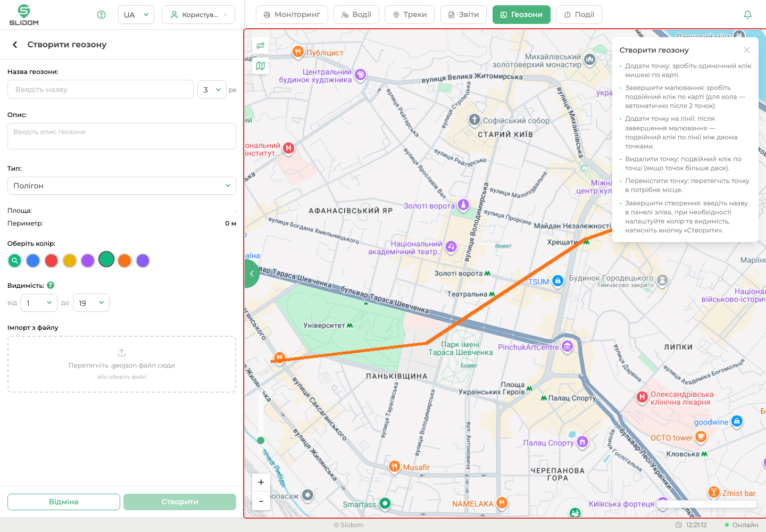Switch to the Моніторинг tab
766x532 pixels.
(x=292, y=15)
